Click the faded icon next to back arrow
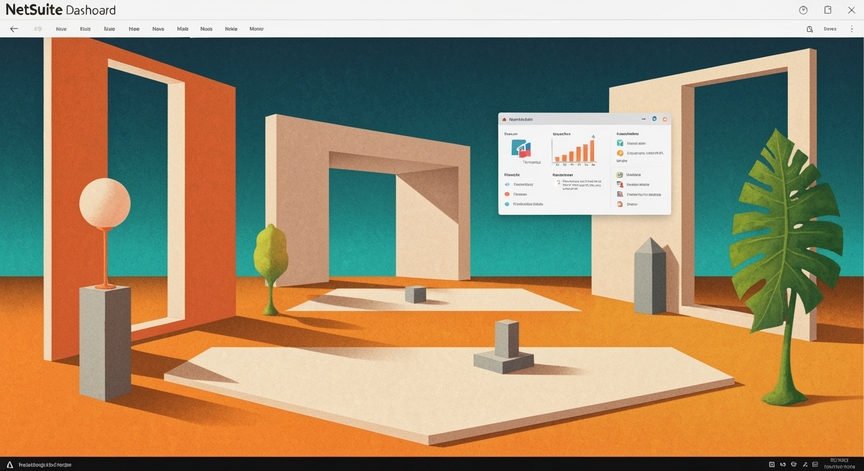The width and height of the screenshot is (864, 471). [x=38, y=29]
